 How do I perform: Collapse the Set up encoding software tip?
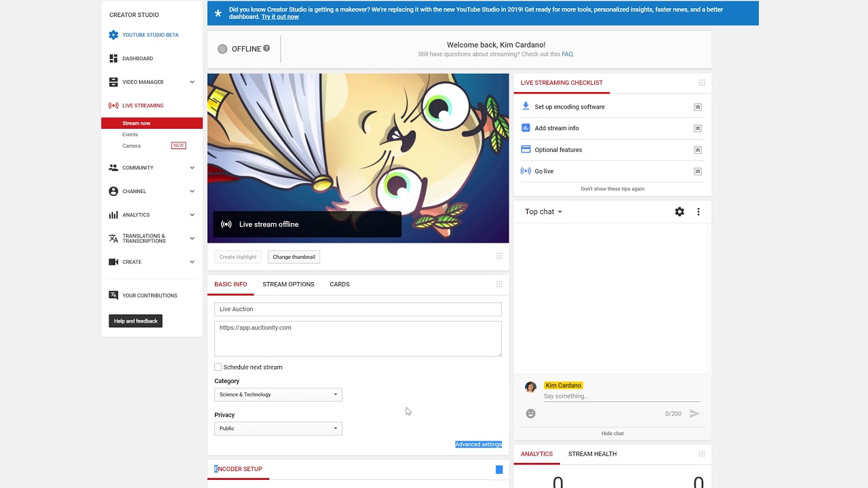coord(698,107)
